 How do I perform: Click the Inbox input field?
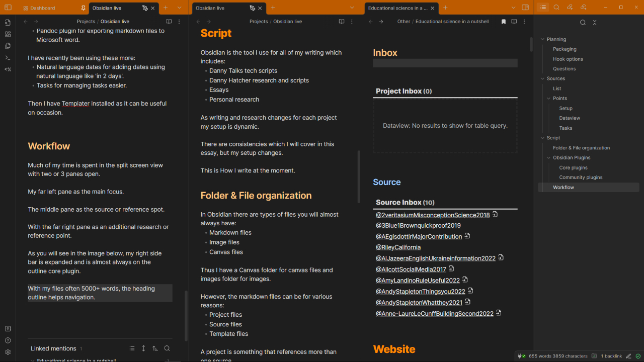(x=445, y=63)
